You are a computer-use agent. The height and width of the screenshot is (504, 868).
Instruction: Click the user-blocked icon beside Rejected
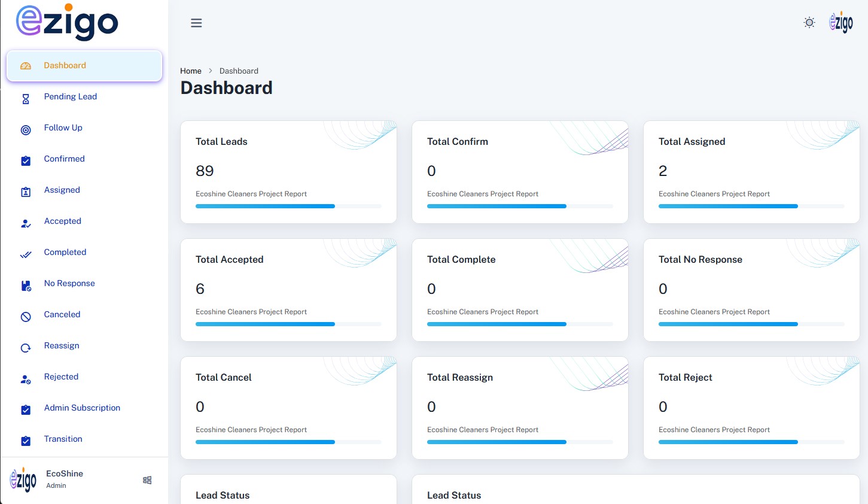pos(26,379)
